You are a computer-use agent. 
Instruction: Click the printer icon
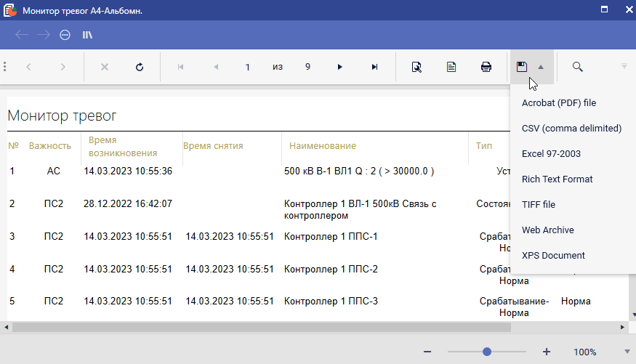(486, 67)
